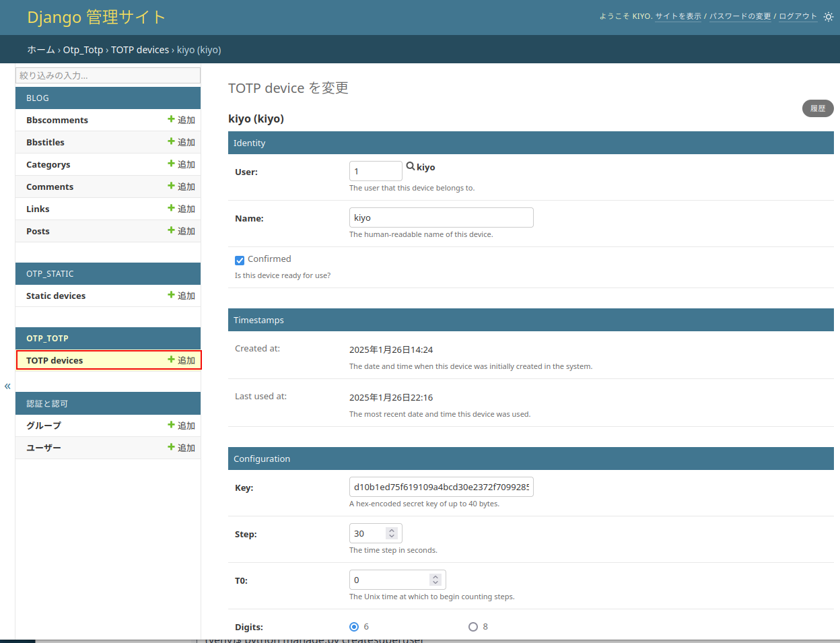Add a new Posts entry

181,231
